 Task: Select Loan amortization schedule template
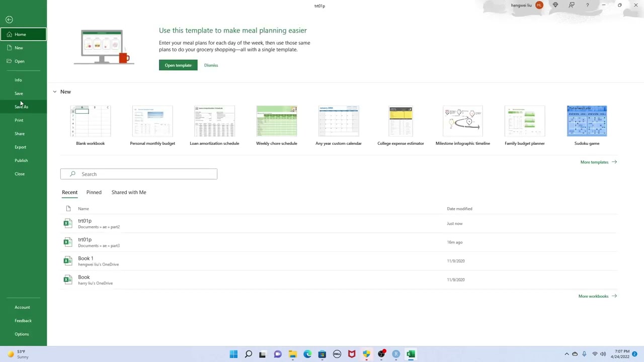pos(214,126)
